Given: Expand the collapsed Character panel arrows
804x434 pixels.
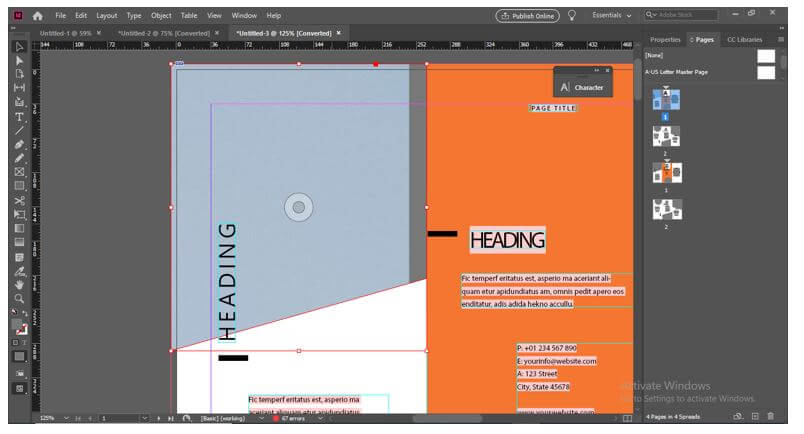Looking at the screenshot, I should point(596,70).
